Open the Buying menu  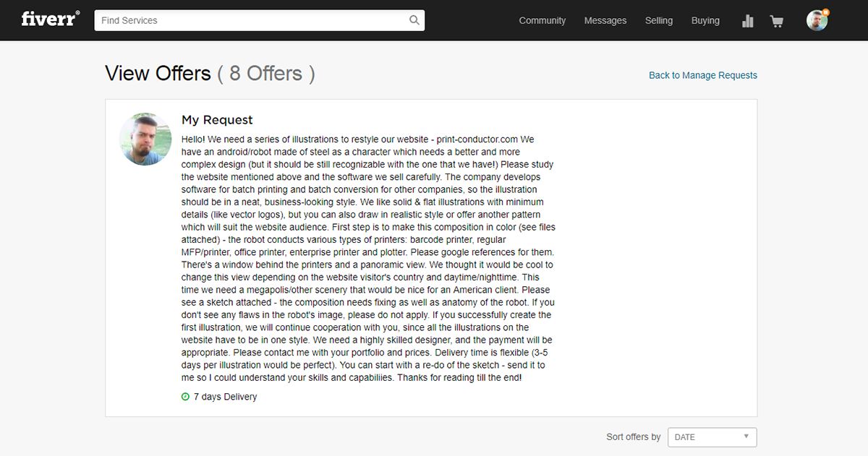coord(705,20)
